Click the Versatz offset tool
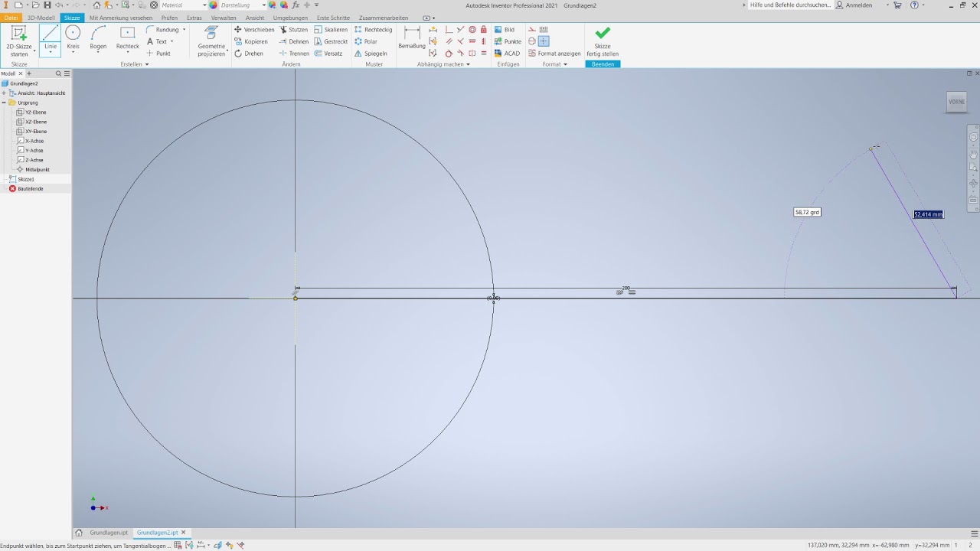This screenshot has height=551, width=980. click(328, 54)
